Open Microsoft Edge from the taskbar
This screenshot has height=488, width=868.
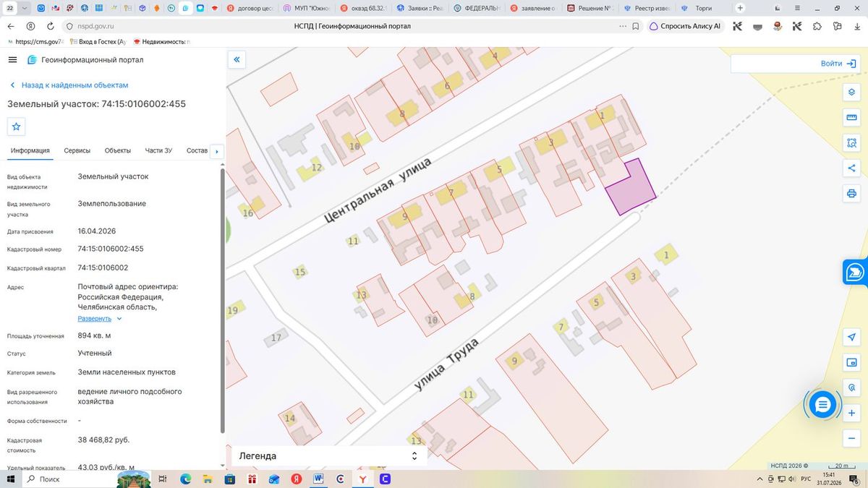[185, 479]
